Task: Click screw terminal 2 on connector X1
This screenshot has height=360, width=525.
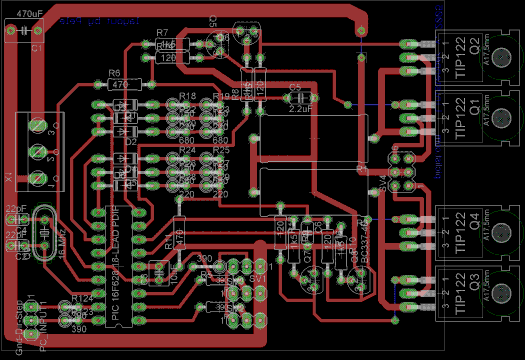Action: 38,152
